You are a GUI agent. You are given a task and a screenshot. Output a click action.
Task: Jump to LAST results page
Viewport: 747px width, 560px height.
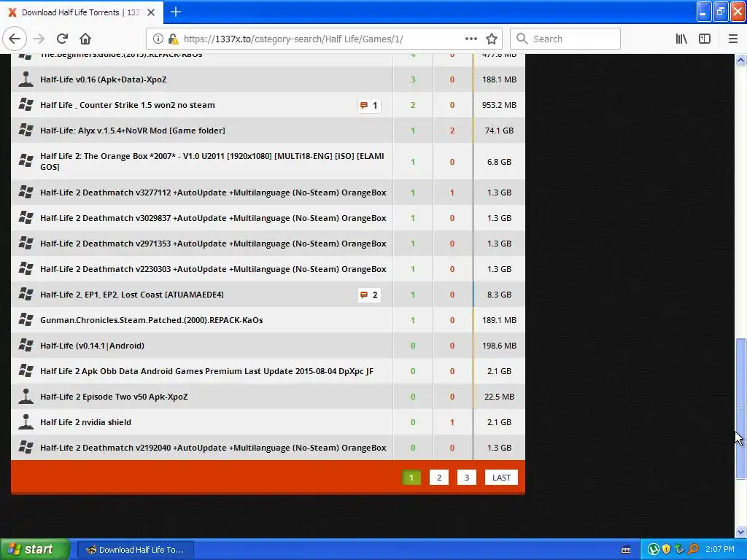pyautogui.click(x=501, y=478)
